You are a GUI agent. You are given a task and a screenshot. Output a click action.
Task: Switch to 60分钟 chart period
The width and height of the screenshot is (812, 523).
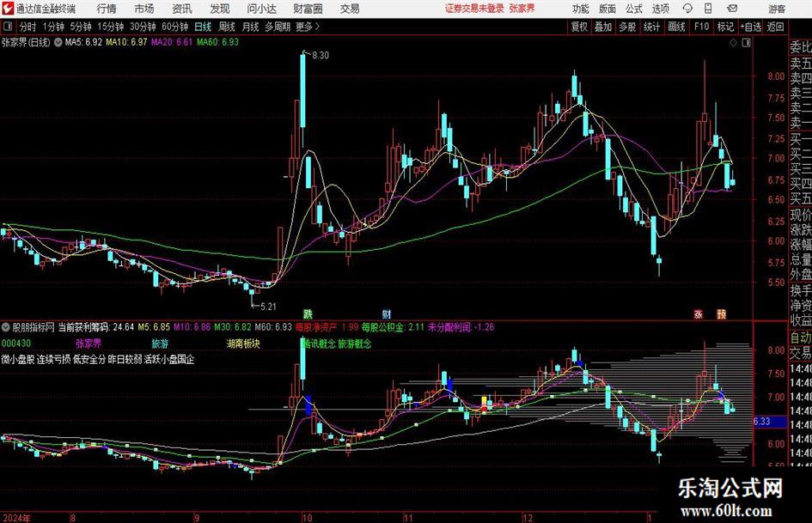pos(174,27)
